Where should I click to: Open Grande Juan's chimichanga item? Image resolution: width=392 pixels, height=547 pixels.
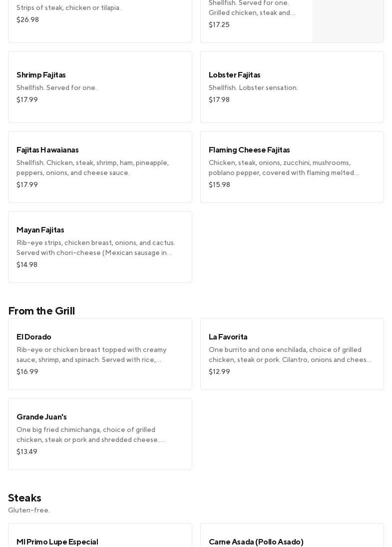click(100, 434)
